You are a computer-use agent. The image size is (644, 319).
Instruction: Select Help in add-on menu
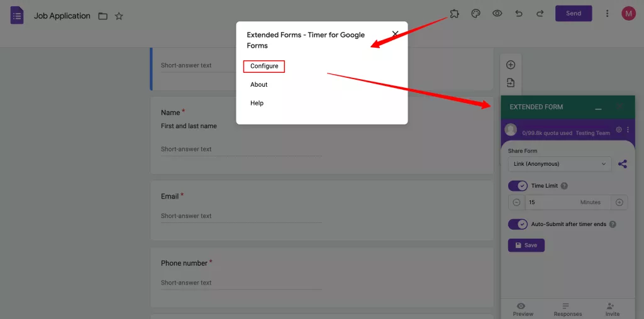pos(257,103)
